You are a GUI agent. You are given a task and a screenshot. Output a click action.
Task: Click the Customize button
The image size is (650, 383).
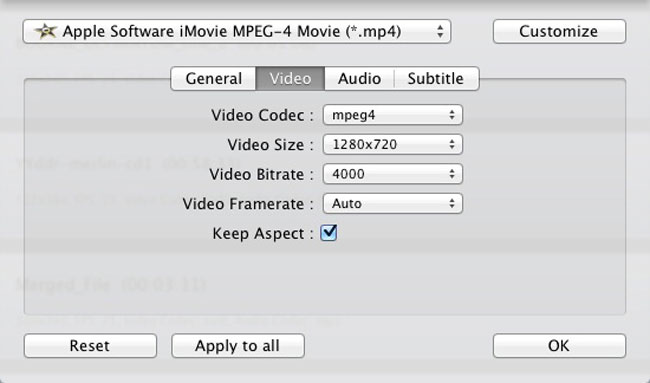tap(559, 32)
